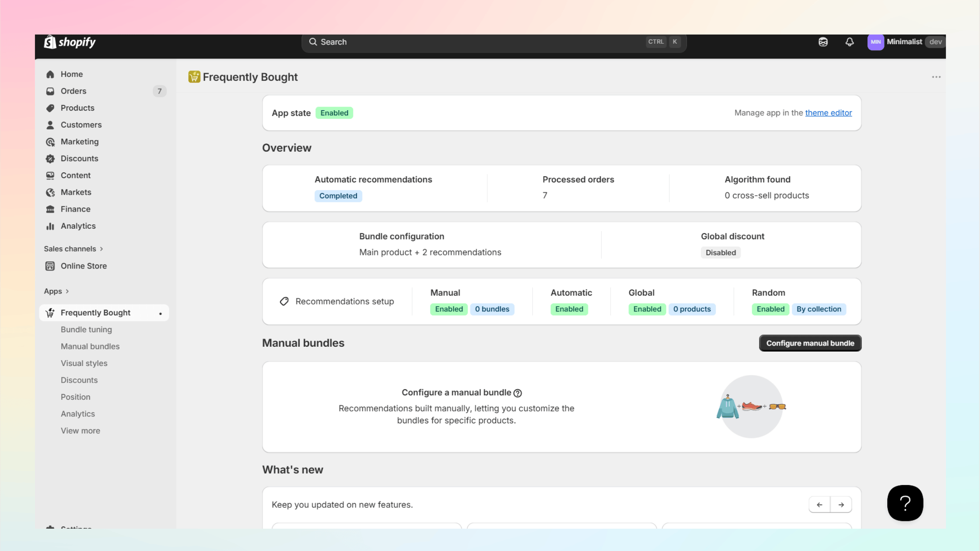Click the MIN store avatar
The width and height of the screenshot is (980, 551).
click(875, 42)
